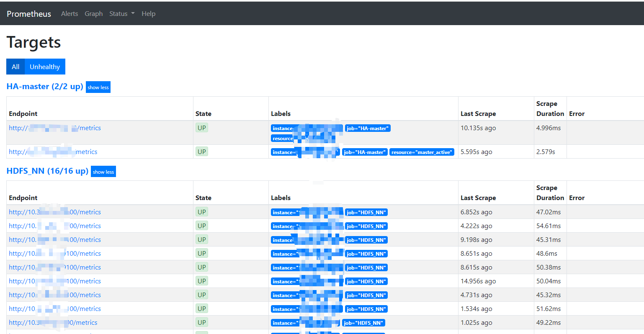Open the Graph page
Image resolution: width=644 pixels, height=334 pixels.
(94, 14)
